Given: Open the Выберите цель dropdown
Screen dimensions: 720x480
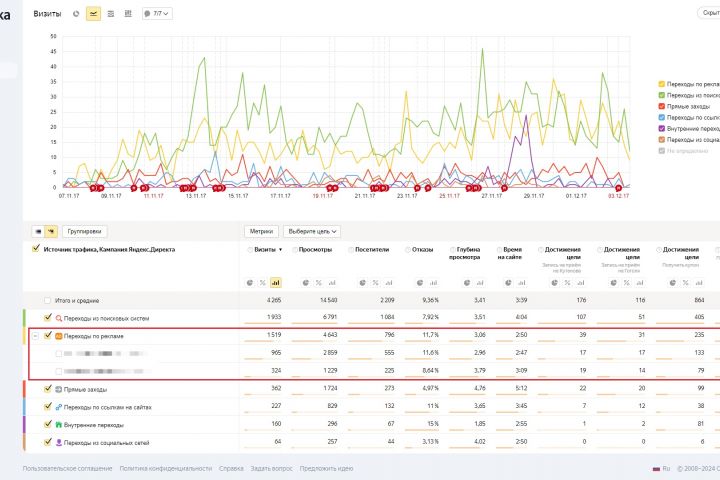Looking at the screenshot, I should (312, 232).
